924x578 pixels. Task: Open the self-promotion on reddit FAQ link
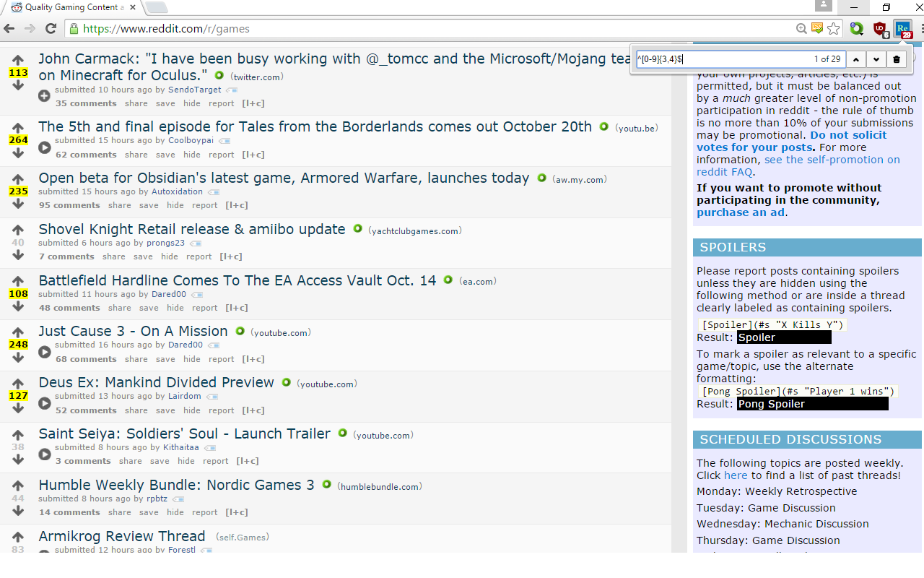click(798, 165)
